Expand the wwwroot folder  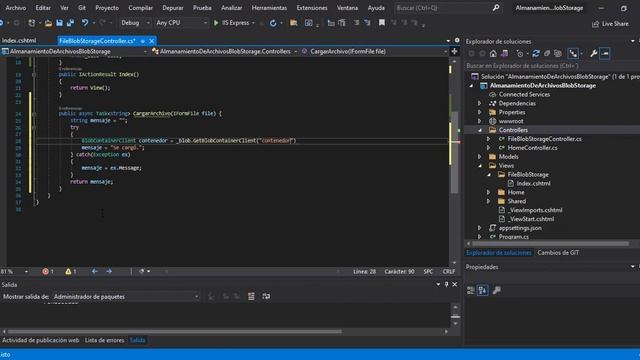point(480,121)
